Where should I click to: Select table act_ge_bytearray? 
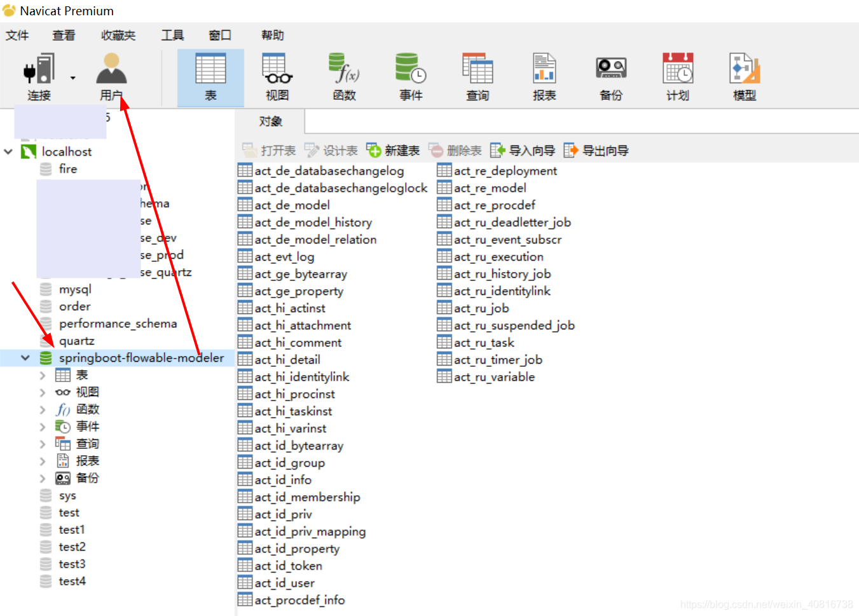pyautogui.click(x=301, y=274)
